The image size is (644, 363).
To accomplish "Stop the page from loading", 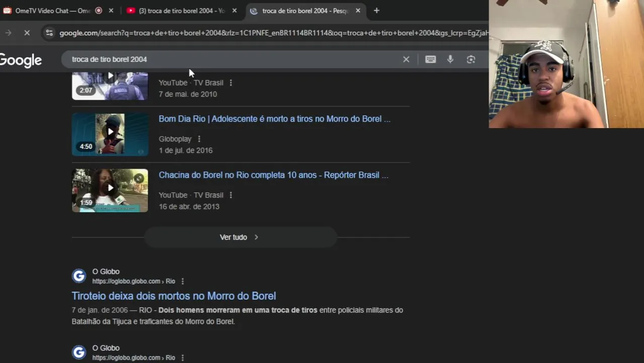I will pos(27,33).
